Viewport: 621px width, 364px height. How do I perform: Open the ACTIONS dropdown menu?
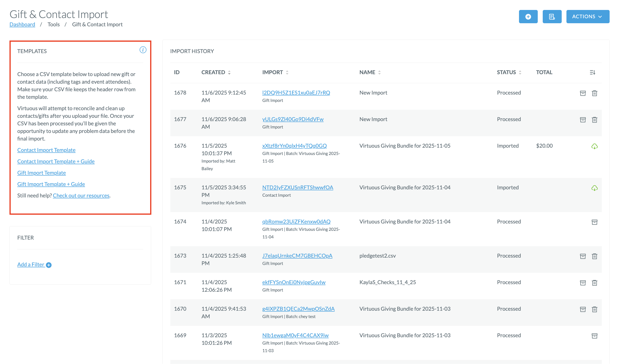[588, 17]
